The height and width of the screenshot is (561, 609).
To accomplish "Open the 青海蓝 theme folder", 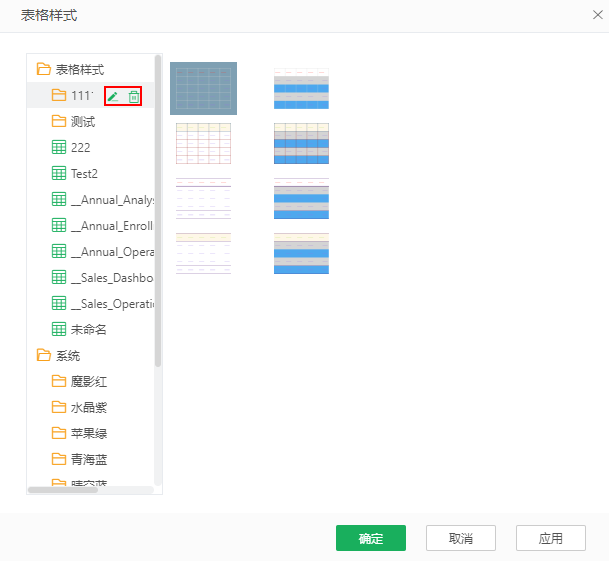I will 89,460.
